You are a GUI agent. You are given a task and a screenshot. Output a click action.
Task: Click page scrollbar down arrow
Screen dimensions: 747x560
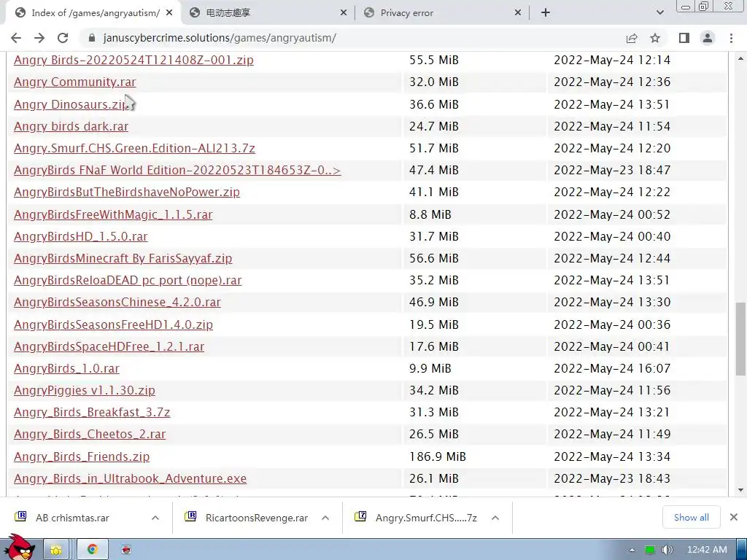740,489
